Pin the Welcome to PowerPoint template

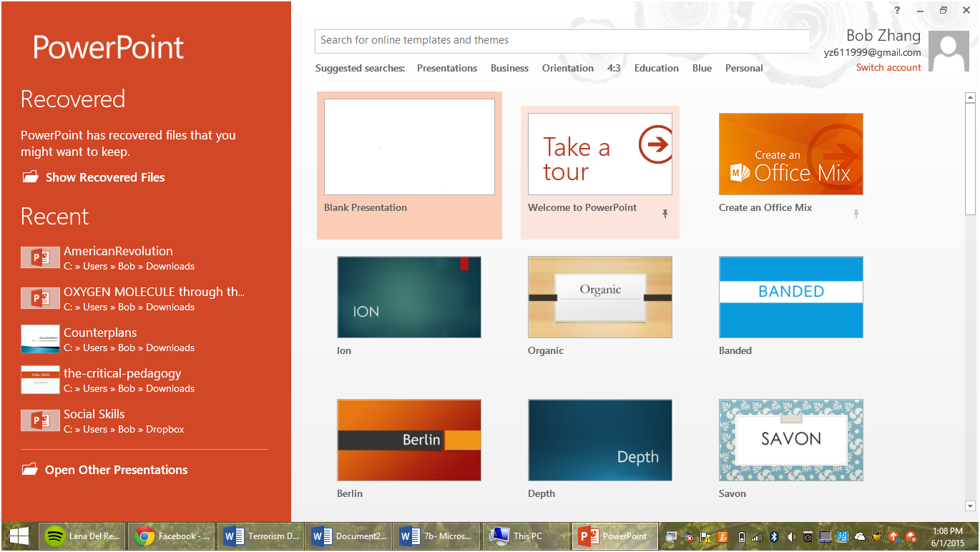[665, 213]
